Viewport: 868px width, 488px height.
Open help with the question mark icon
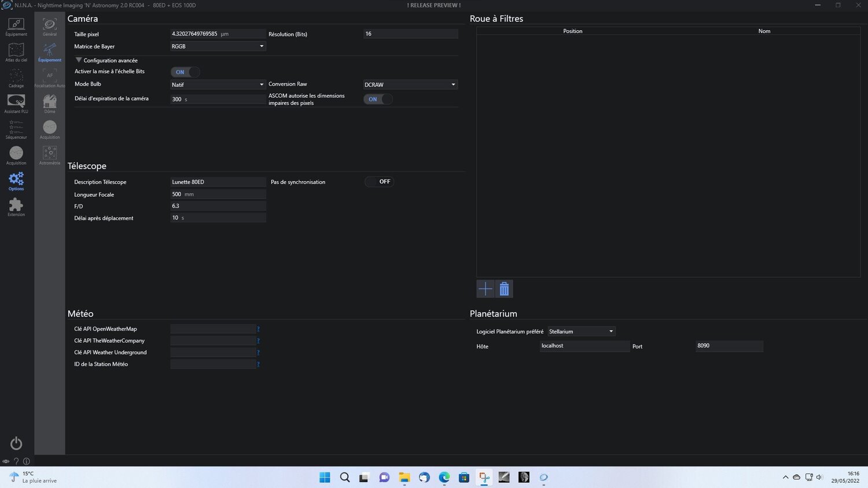[16, 461]
